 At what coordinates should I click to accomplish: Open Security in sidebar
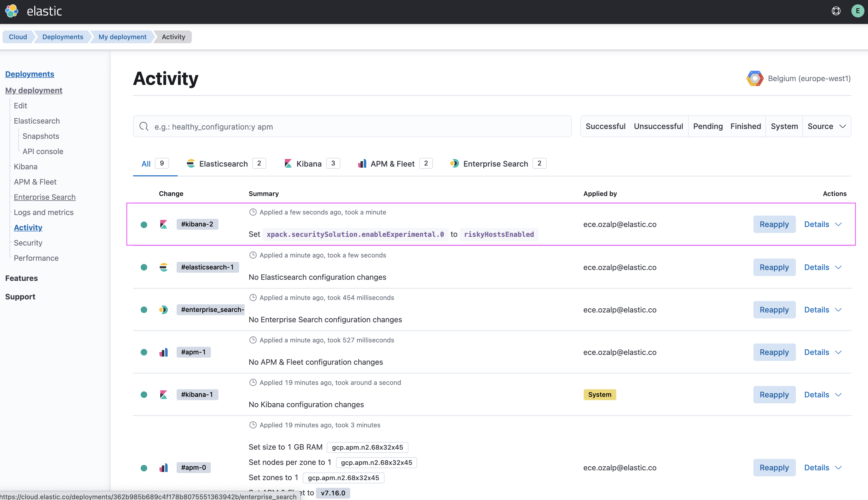point(28,243)
